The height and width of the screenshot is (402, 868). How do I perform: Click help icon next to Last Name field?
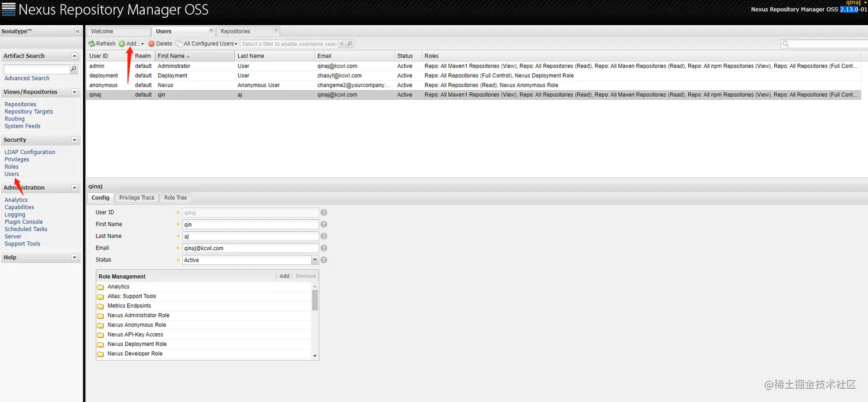[324, 236]
